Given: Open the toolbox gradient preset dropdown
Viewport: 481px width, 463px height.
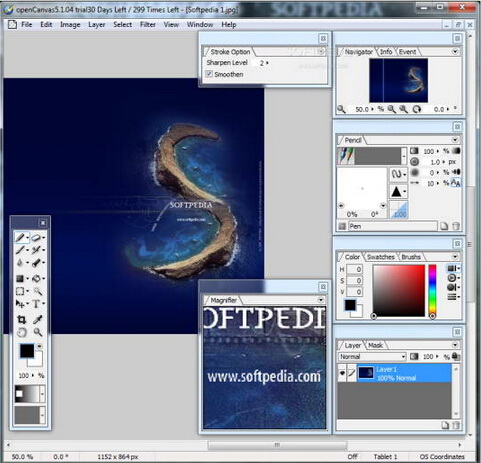Looking at the screenshot, I should coord(42,394).
